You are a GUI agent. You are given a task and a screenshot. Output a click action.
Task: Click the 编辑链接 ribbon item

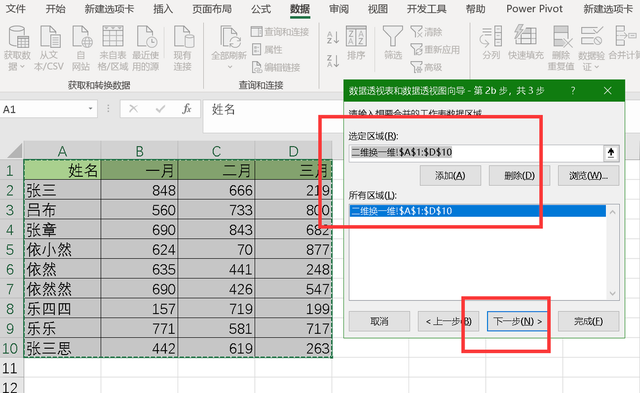click(x=276, y=67)
